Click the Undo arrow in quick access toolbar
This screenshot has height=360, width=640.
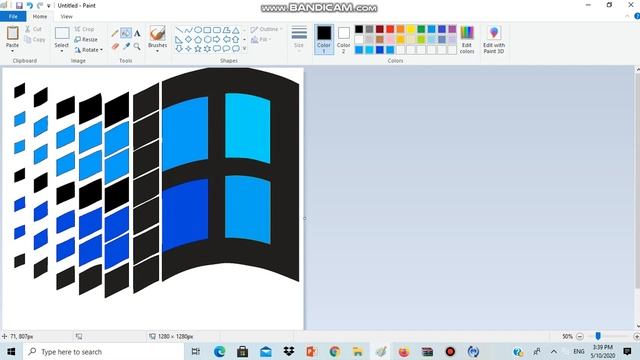click(x=30, y=6)
